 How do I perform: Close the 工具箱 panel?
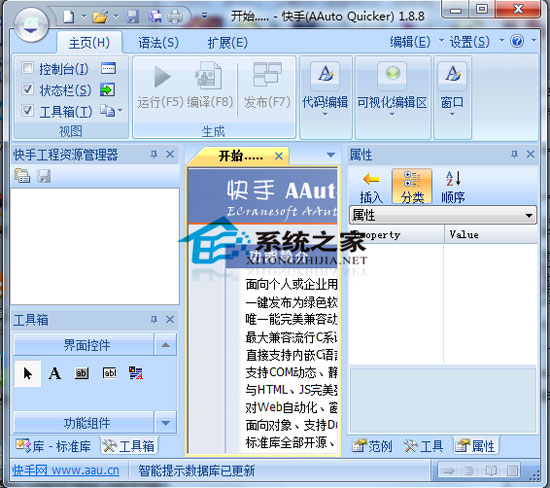click(170, 320)
